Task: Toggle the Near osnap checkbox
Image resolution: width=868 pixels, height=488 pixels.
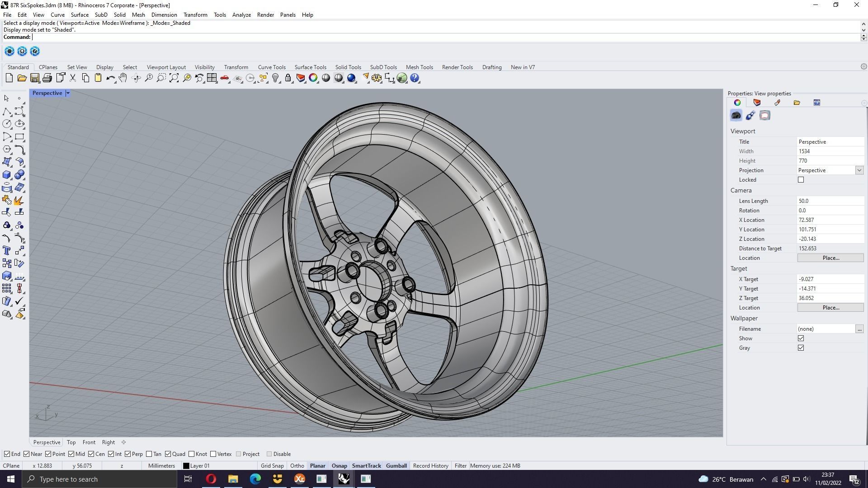Action: 27,454
